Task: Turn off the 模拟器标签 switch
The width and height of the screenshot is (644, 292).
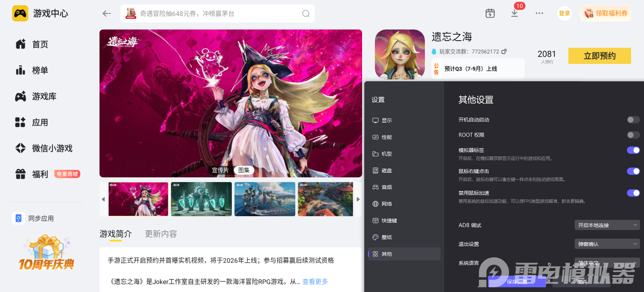Action: point(633,150)
